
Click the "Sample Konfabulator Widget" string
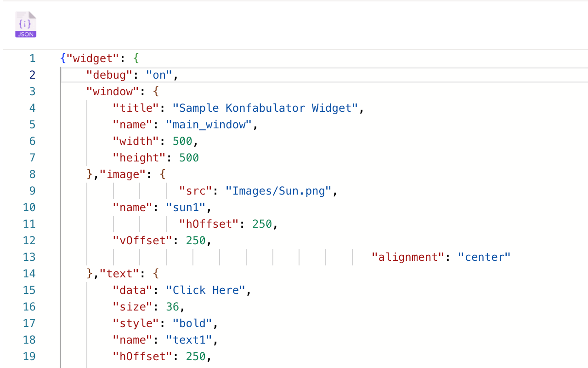[266, 108]
